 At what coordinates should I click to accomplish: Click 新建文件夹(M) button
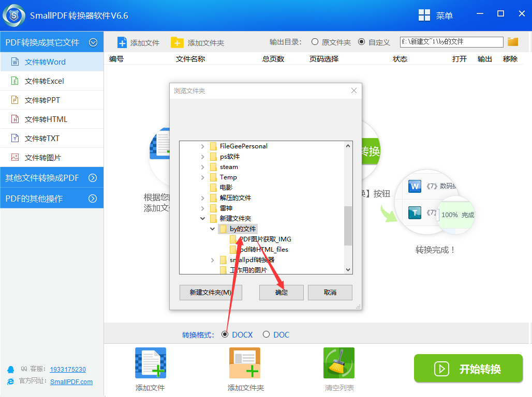click(211, 292)
